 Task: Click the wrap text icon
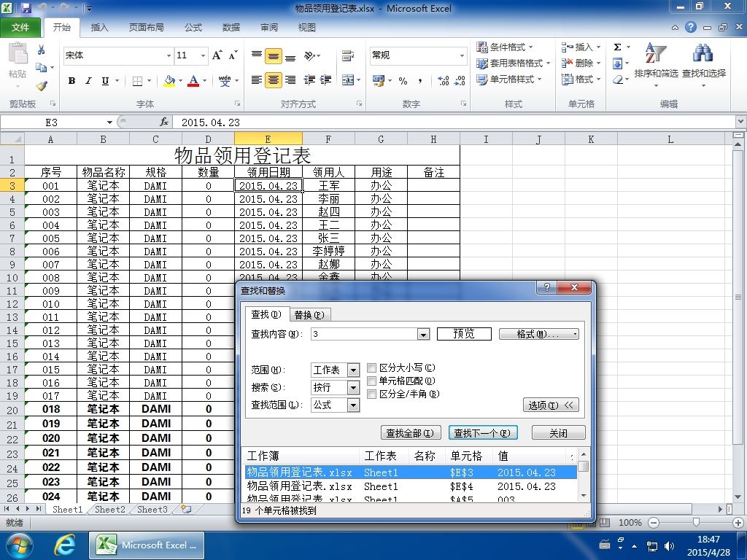pyautogui.click(x=348, y=56)
